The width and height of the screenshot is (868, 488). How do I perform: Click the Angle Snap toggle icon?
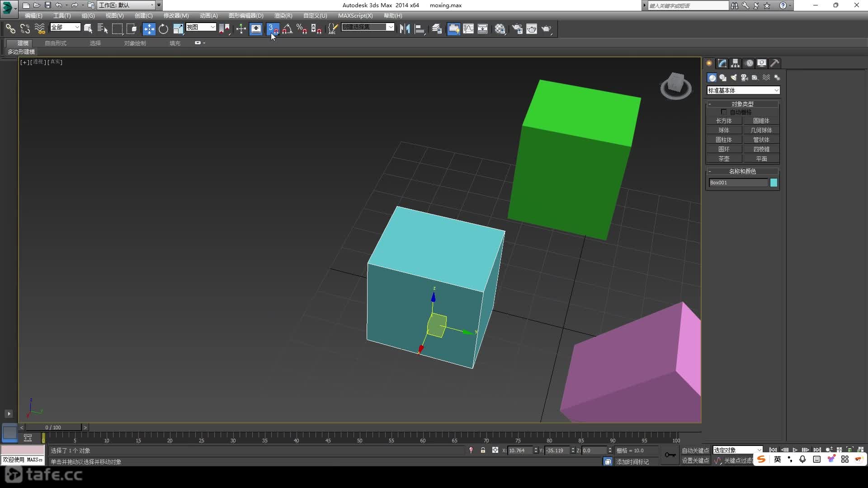[x=288, y=29]
